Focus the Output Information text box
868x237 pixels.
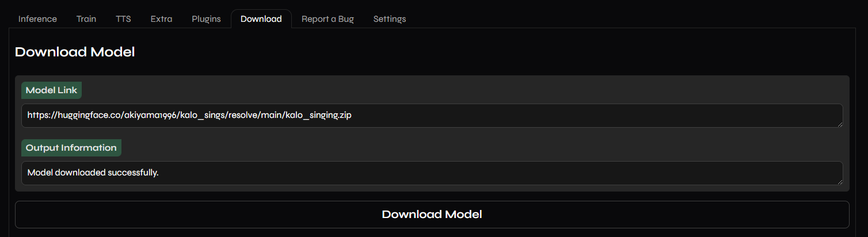pos(432,173)
